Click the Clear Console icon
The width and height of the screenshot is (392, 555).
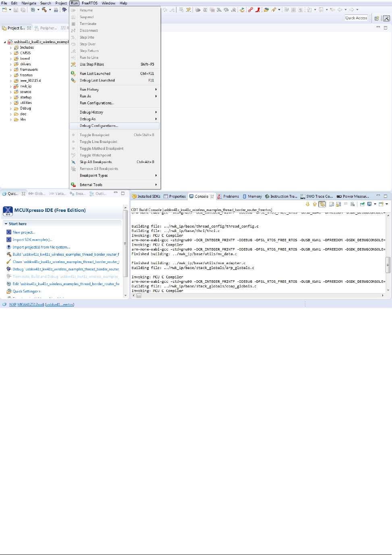tap(353, 204)
